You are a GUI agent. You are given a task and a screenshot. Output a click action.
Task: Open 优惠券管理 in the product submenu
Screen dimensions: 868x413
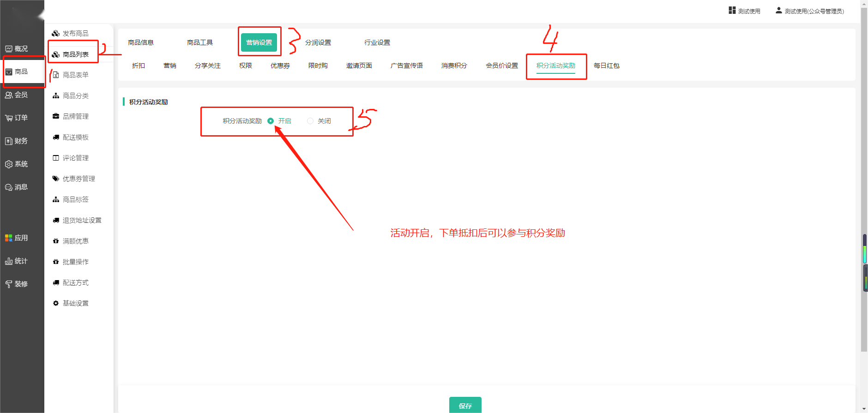(78, 179)
